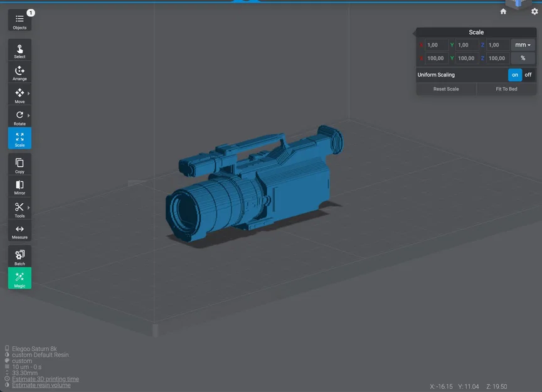The height and width of the screenshot is (392, 542).
Task: Choose the Arrange tool
Action: [19, 72]
